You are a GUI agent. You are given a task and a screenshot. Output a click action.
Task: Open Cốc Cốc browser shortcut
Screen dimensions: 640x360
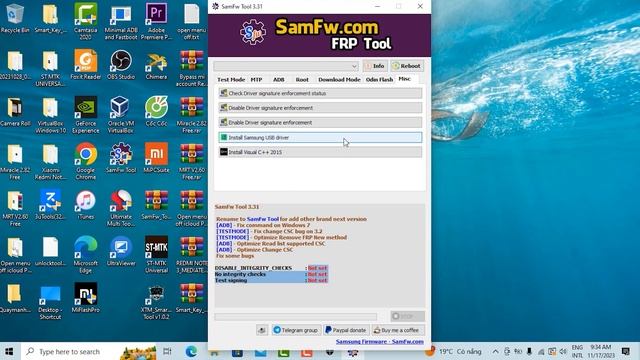(156, 111)
